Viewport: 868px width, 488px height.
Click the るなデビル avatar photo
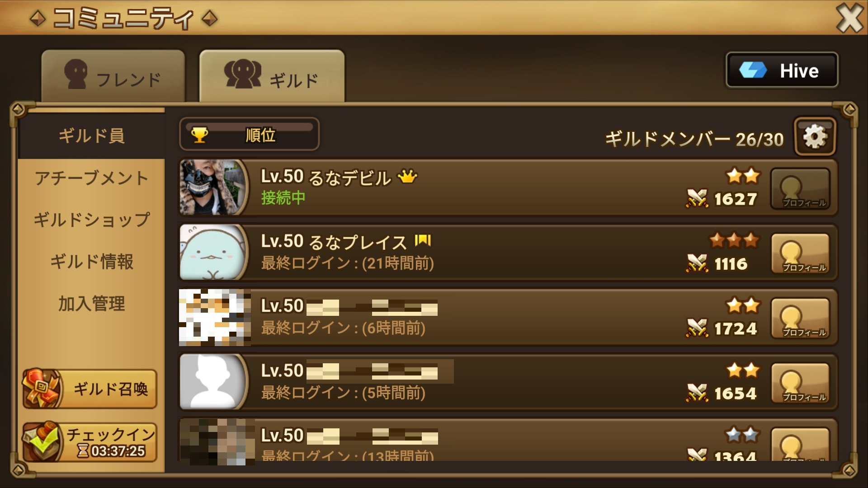(213, 187)
